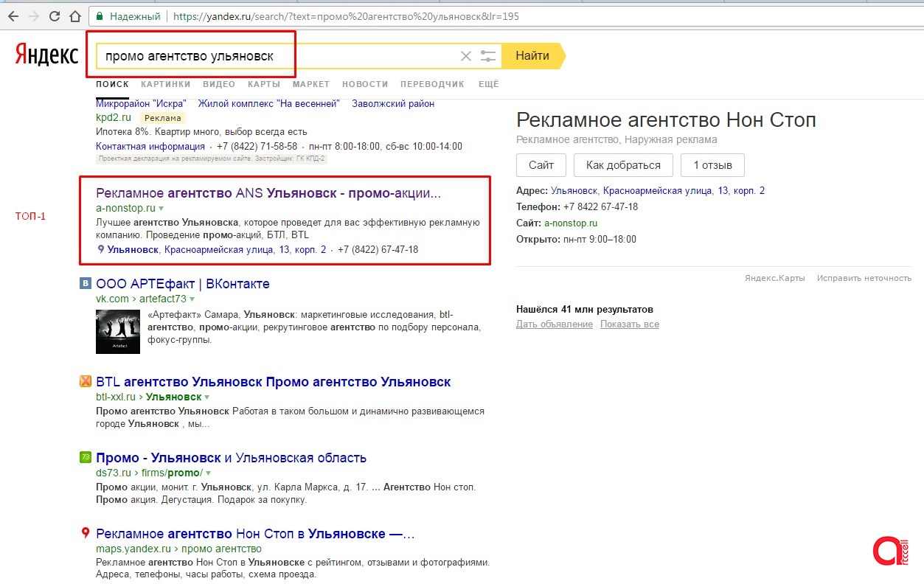Click the Яндекс logo
Image resolution: width=924 pixels, height=584 pixels.
click(46, 56)
